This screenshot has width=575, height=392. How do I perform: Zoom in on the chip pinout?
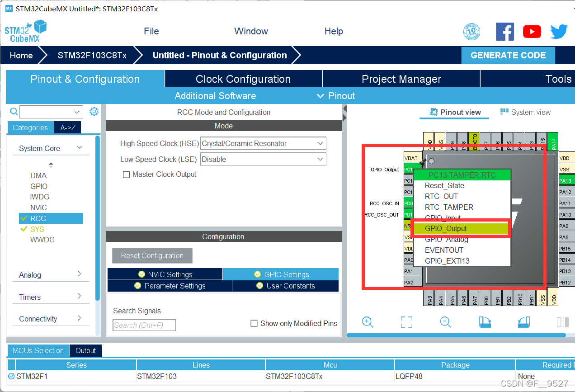click(x=368, y=322)
